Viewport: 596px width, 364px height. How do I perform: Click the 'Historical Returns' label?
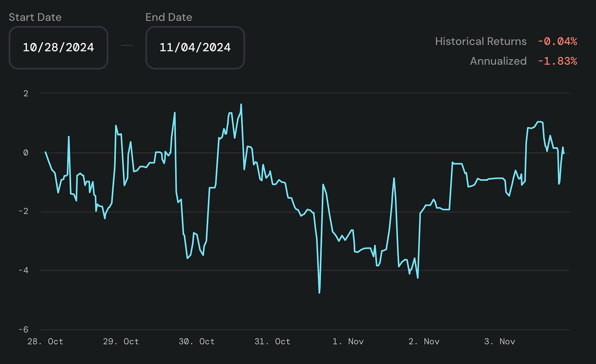click(481, 41)
